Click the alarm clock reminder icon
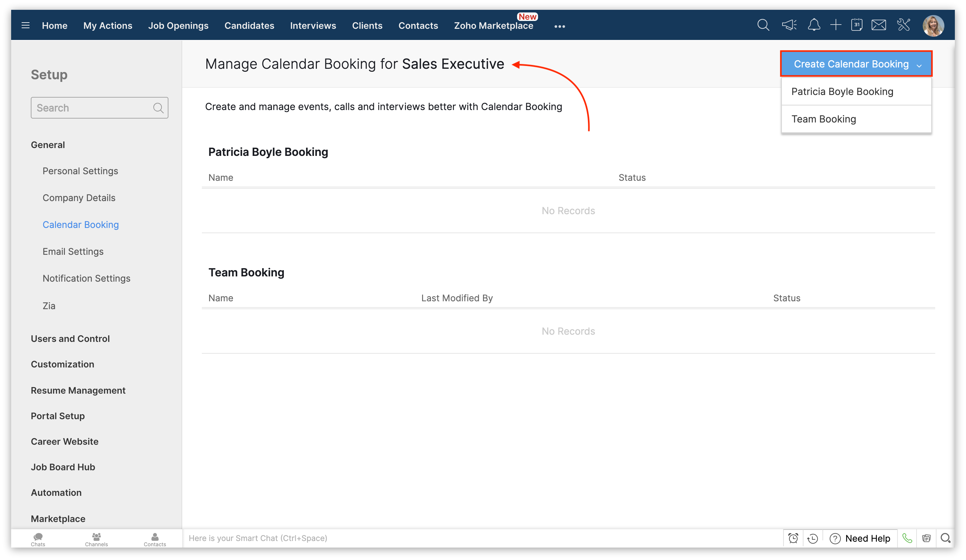The height and width of the screenshot is (560, 966). (x=793, y=538)
